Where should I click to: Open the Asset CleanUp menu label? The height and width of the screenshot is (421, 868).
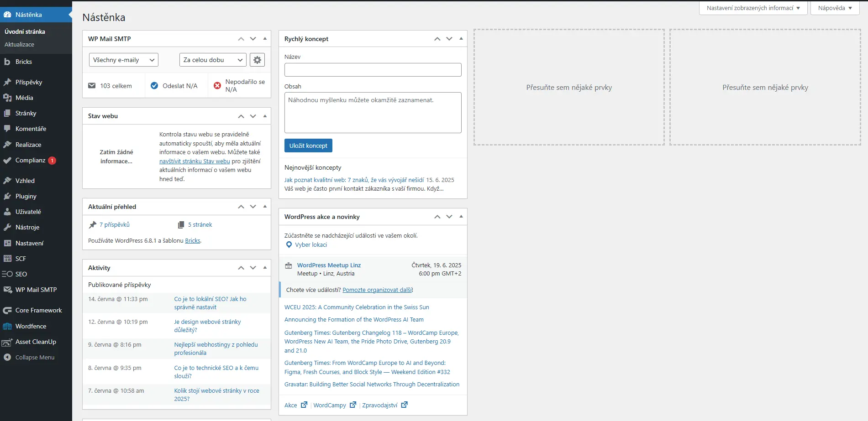pos(36,342)
